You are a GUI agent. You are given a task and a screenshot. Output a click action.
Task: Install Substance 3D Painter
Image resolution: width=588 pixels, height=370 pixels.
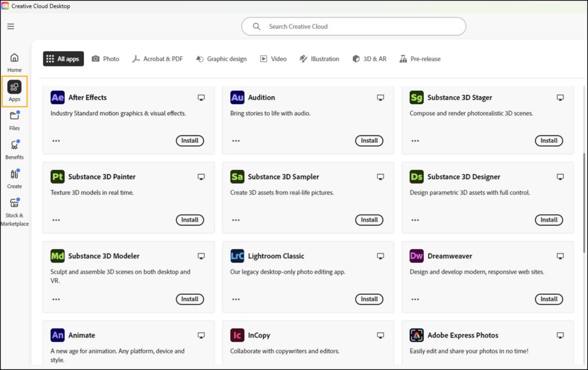pyautogui.click(x=189, y=220)
